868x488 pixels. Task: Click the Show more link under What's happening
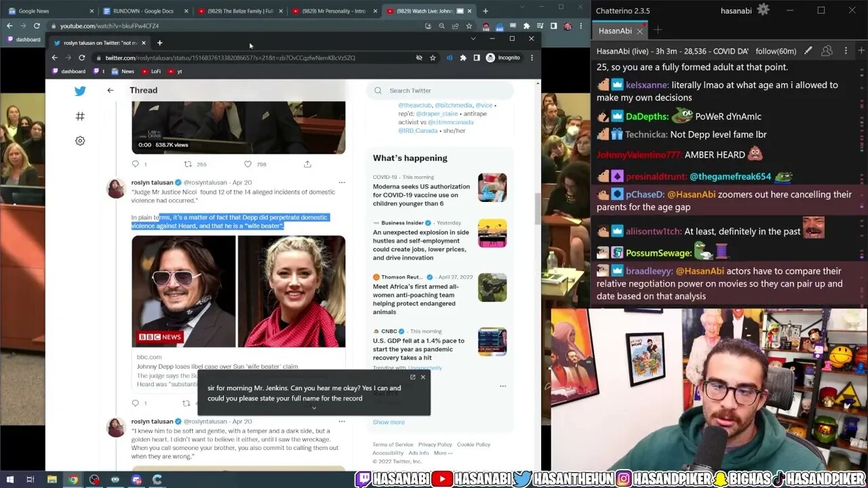point(389,422)
